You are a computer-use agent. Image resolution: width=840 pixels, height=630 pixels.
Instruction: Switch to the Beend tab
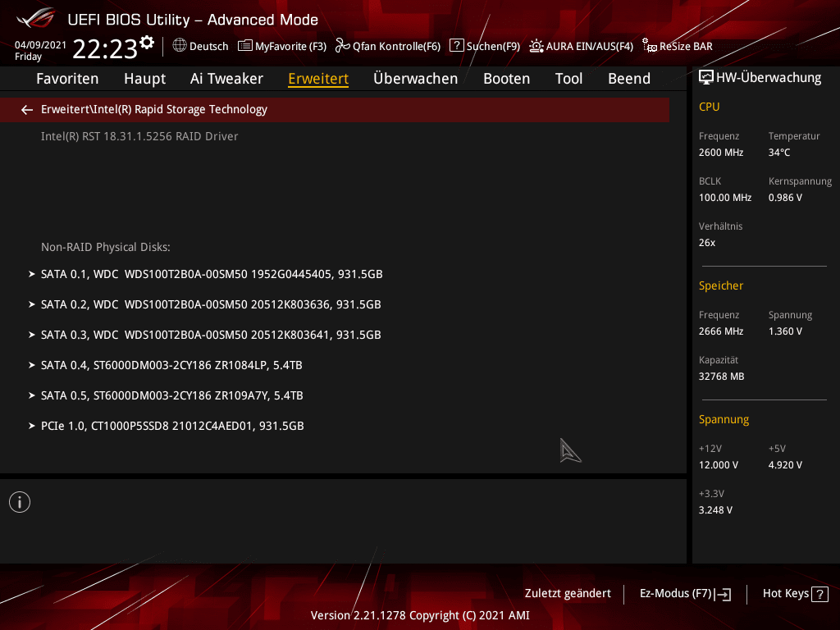(629, 79)
